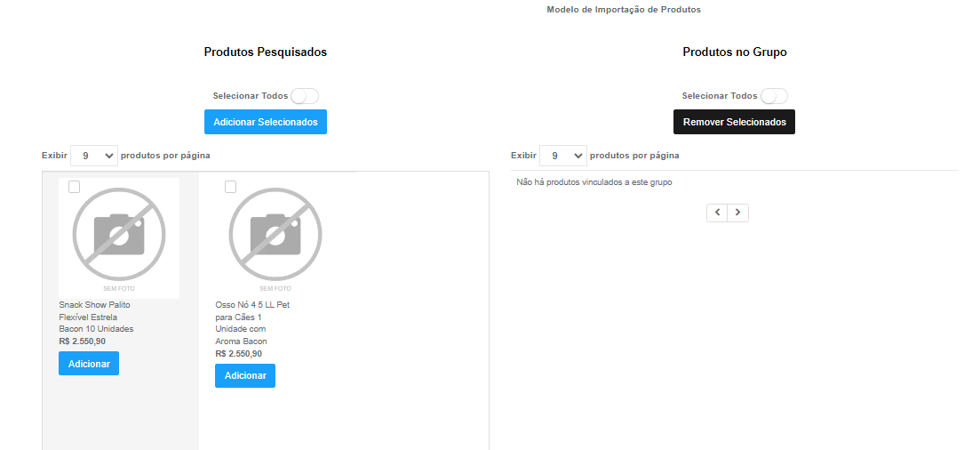
Task: Toggle Selecionar Todos under Produtos no Grupo
Action: coord(774,96)
